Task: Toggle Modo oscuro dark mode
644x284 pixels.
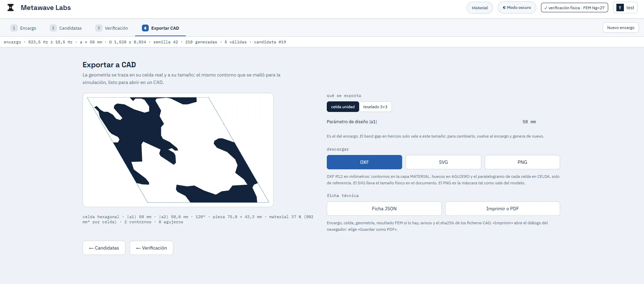Action: coord(517,8)
